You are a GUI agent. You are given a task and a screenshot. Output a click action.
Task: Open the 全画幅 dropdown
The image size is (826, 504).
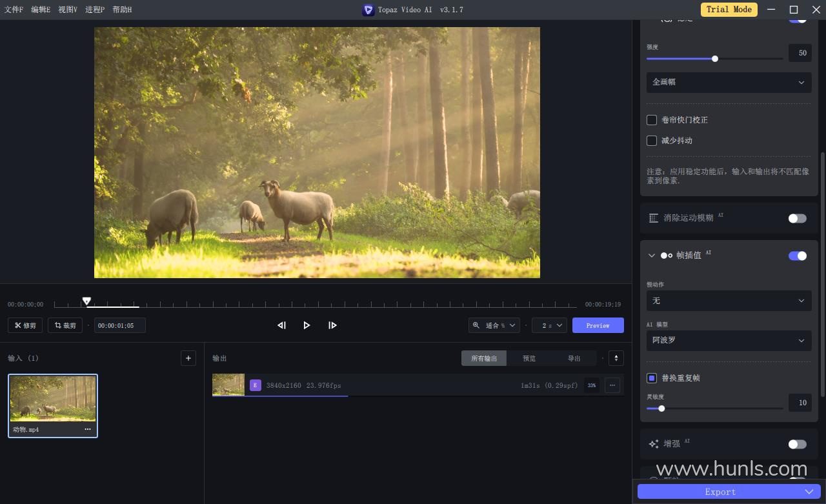click(729, 83)
